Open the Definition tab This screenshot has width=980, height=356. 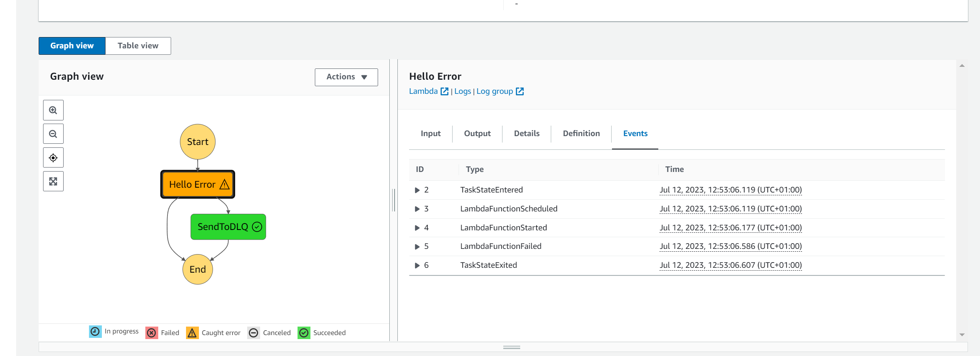pos(581,134)
